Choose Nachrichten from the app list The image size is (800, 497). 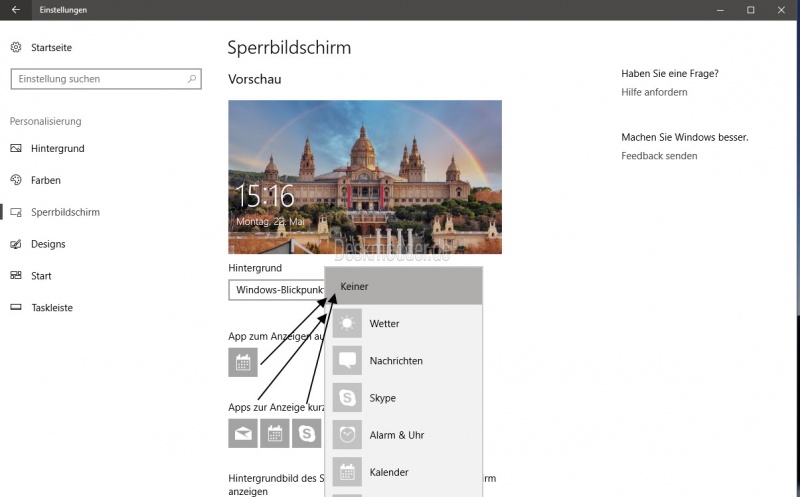tap(404, 361)
